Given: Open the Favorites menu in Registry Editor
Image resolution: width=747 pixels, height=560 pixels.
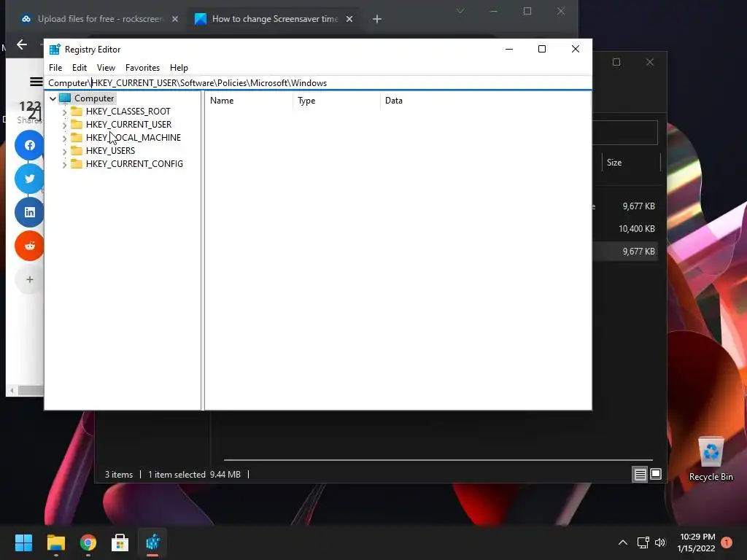Looking at the screenshot, I should 142,68.
